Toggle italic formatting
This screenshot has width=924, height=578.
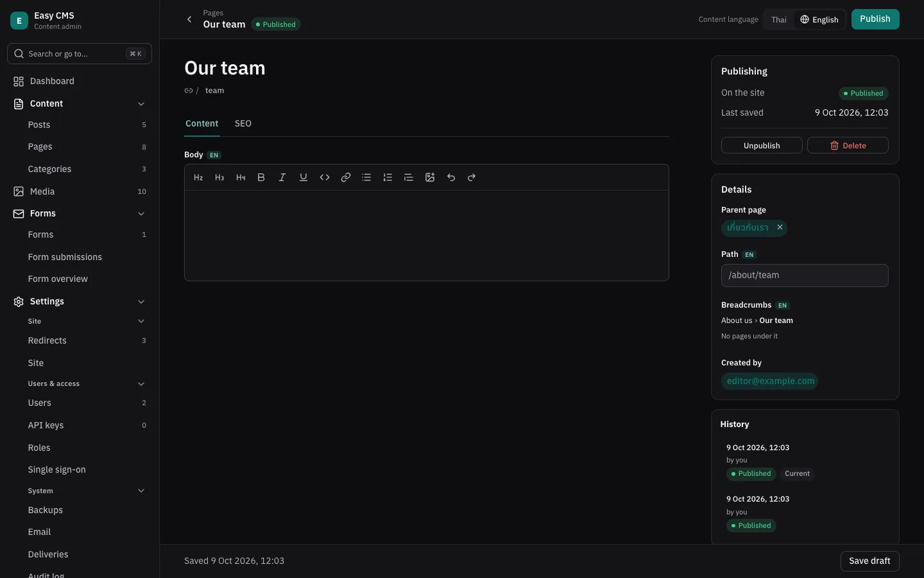[x=282, y=177]
